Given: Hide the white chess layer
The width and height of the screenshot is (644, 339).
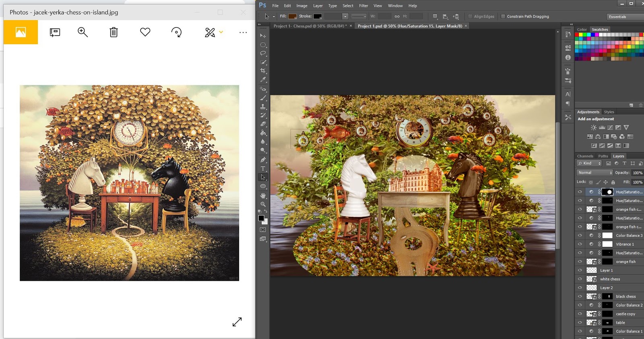Looking at the screenshot, I should pyautogui.click(x=580, y=279).
